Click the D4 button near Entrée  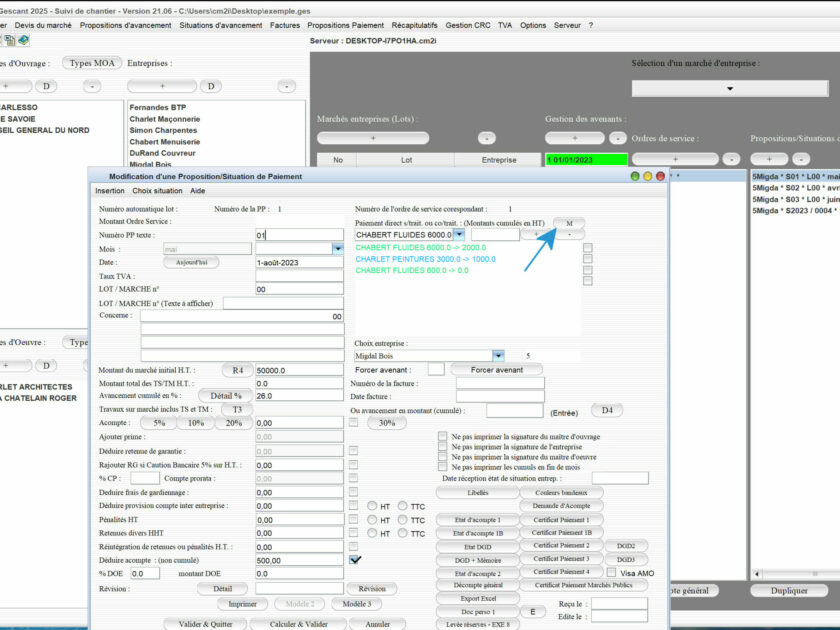pyautogui.click(x=607, y=410)
